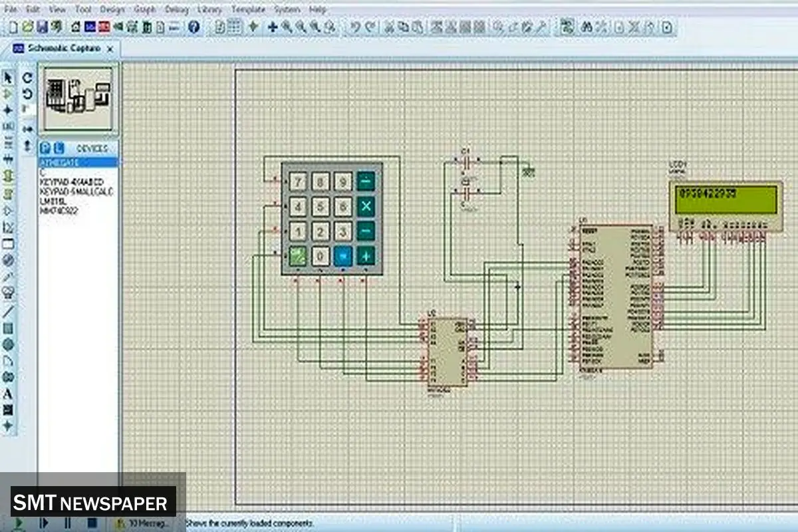Open the Template menu
Image resolution: width=798 pixels, height=532 pixels.
[248, 10]
